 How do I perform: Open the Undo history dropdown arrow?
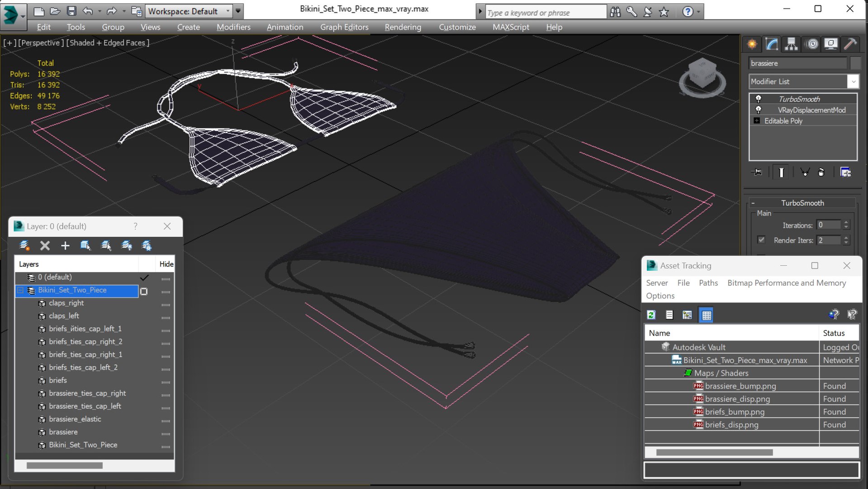coord(99,11)
